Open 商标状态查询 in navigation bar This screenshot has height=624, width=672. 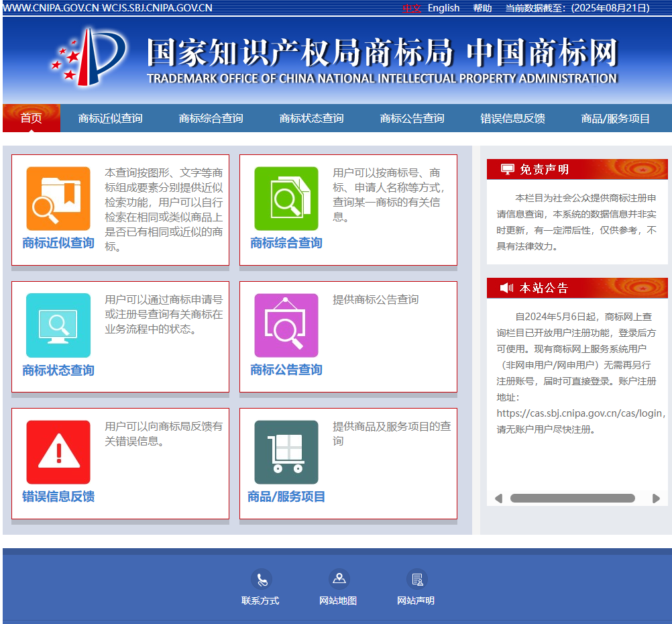click(312, 118)
